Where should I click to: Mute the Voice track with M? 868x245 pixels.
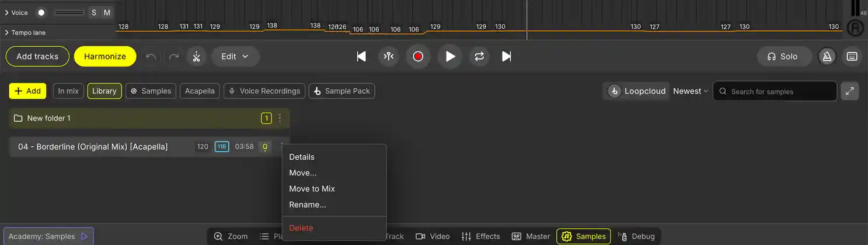pos(107,12)
